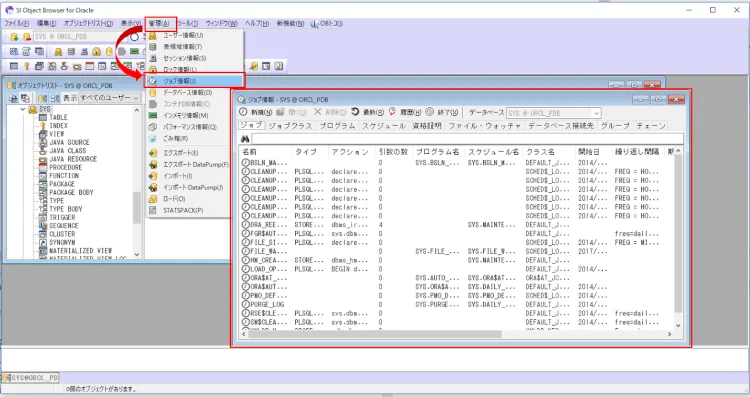This screenshot has height=397, width=750.
Task: Open the main toolbar SYS @ ORCL_PDB connection combo
Action: (x=79, y=36)
